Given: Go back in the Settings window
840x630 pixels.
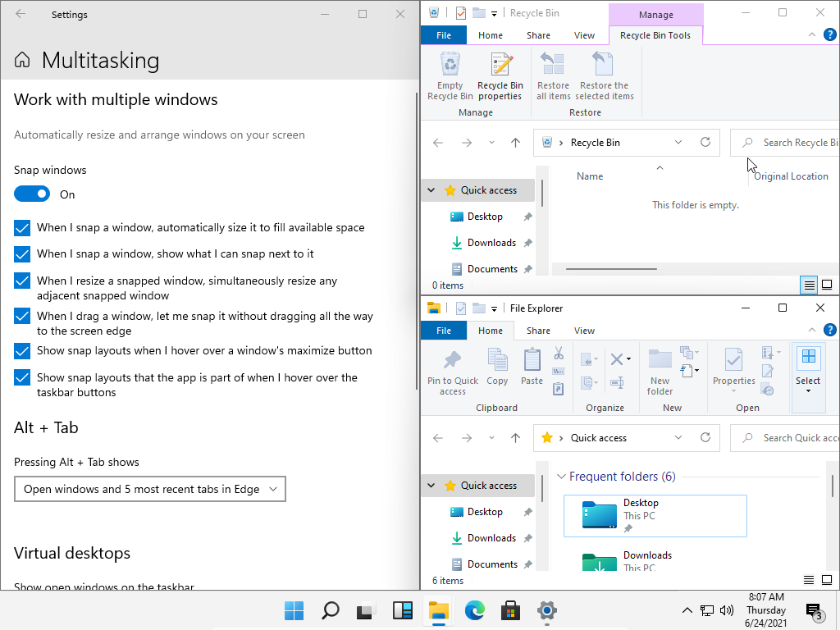Looking at the screenshot, I should (x=21, y=14).
